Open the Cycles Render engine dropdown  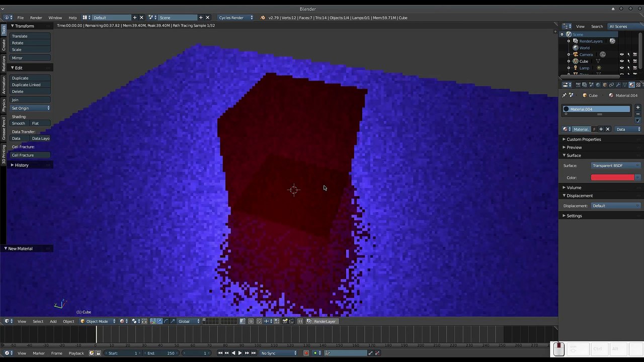[236, 18]
